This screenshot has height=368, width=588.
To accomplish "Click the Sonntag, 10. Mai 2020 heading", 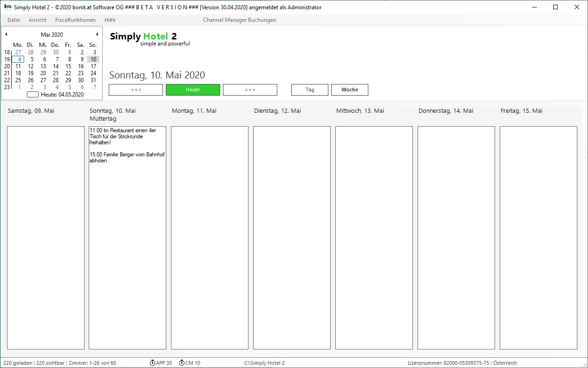I will click(157, 75).
